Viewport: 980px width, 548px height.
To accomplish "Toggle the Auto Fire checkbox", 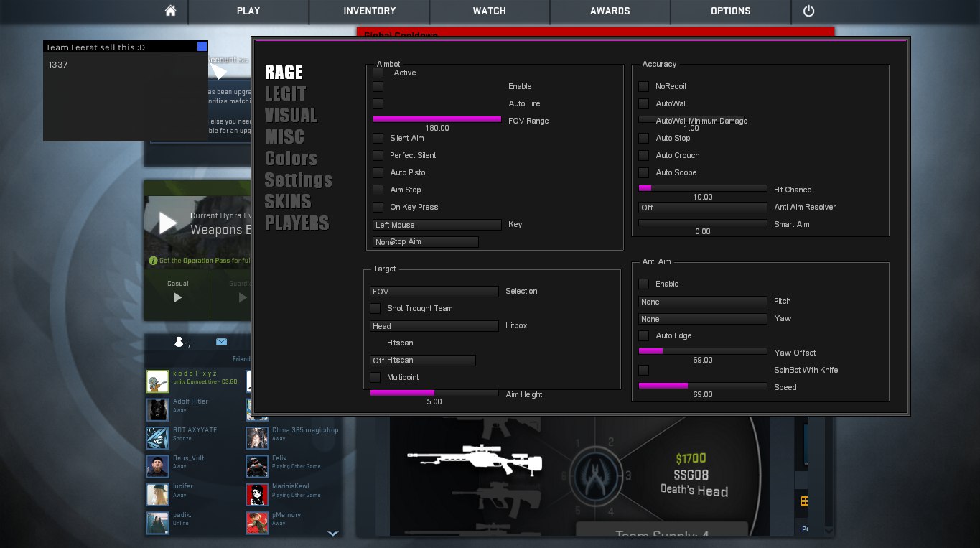I will click(x=378, y=103).
